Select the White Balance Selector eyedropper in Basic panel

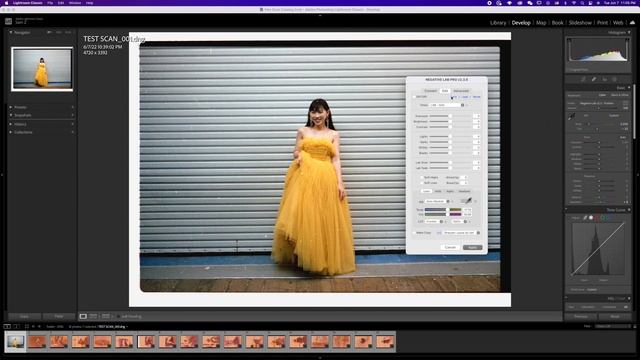click(x=571, y=117)
